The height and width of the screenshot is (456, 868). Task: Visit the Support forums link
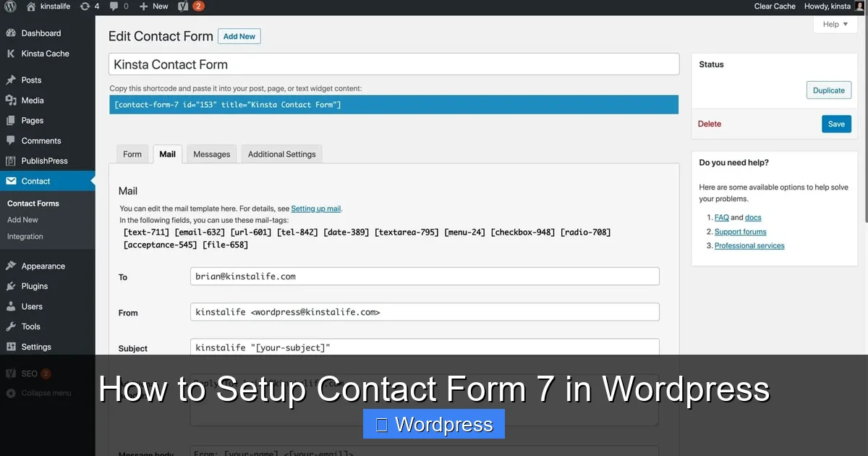(x=741, y=232)
